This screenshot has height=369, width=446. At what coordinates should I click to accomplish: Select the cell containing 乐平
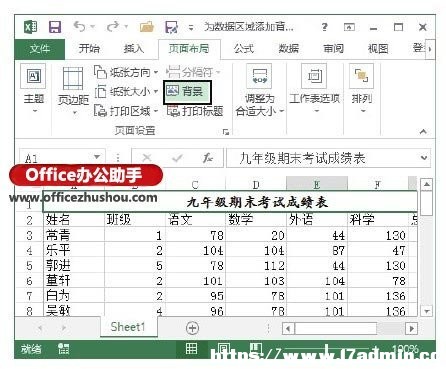pyautogui.click(x=74, y=250)
